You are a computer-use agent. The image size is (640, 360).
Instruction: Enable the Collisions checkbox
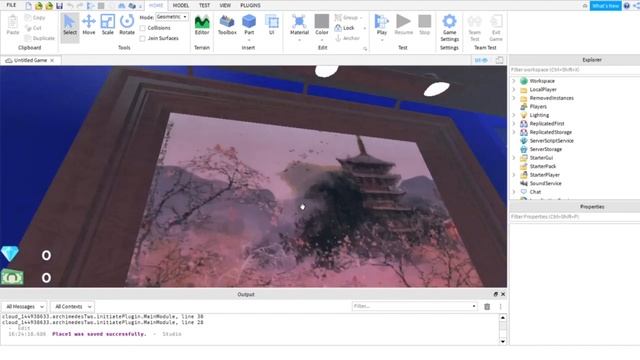pyautogui.click(x=142, y=28)
